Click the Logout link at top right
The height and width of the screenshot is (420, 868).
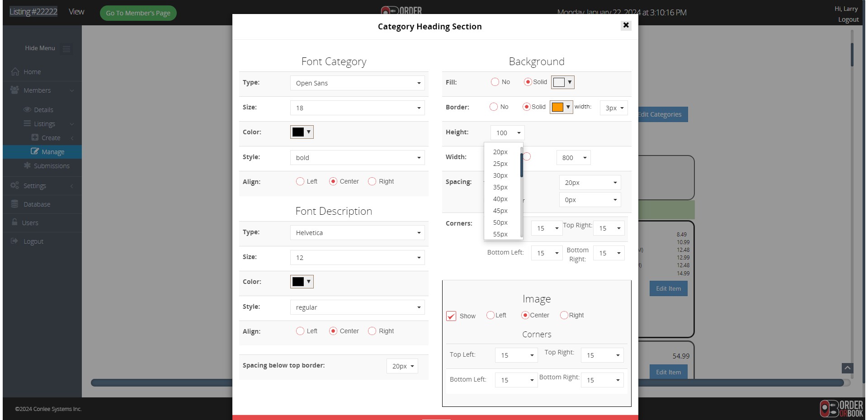click(x=848, y=19)
